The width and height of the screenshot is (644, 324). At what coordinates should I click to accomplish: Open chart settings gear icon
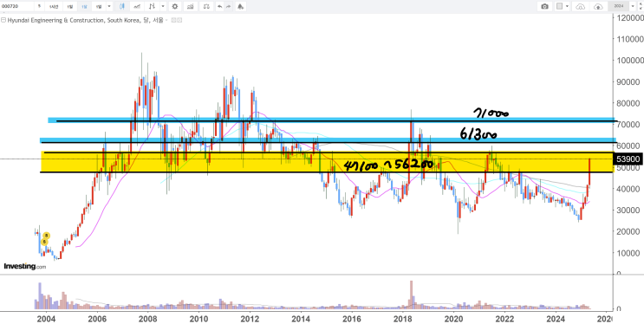pos(175,6)
